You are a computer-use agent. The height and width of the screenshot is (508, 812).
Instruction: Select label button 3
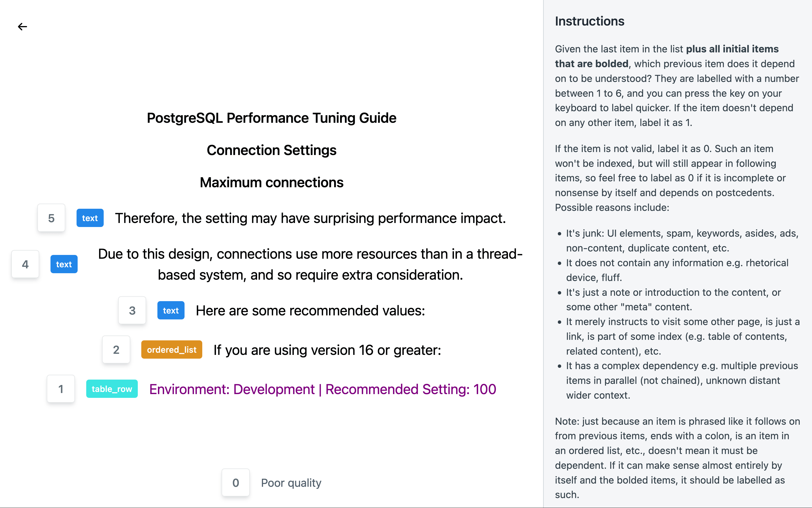coord(132,311)
